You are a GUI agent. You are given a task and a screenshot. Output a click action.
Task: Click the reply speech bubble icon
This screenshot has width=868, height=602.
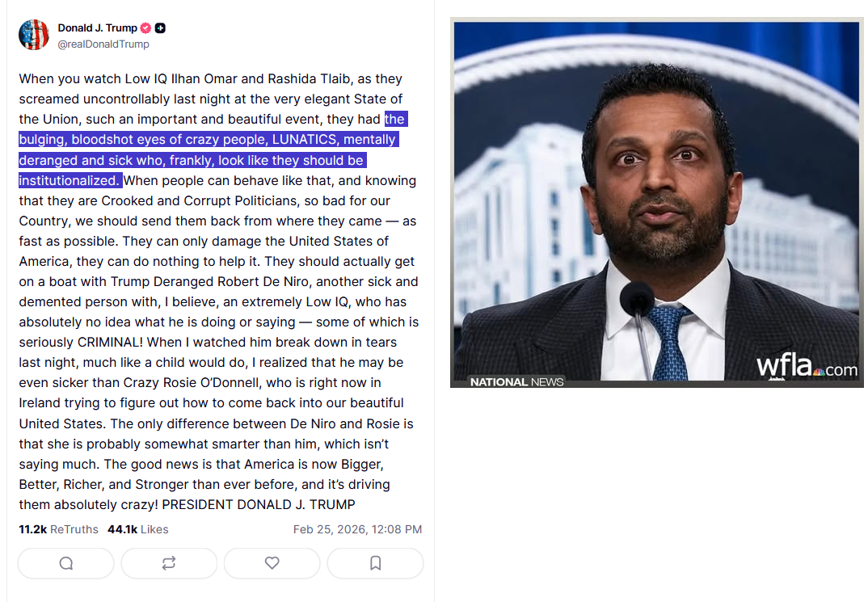coord(66,563)
